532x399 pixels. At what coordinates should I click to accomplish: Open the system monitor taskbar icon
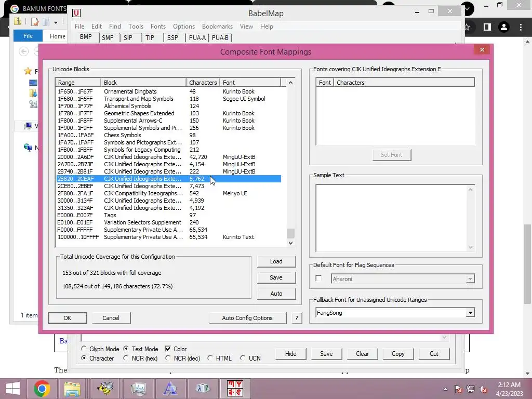tap(138, 389)
